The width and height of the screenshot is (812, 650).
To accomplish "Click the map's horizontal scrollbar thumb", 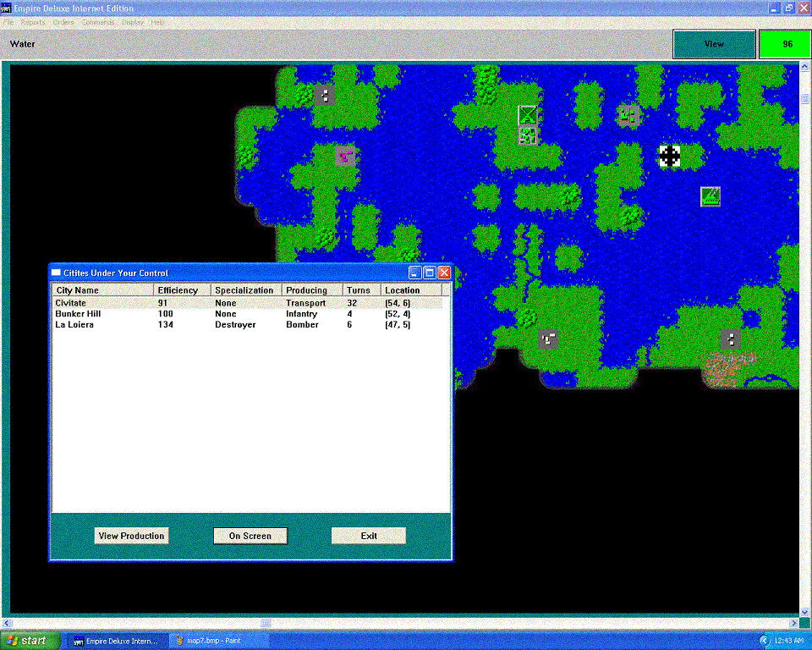I will point(266,623).
